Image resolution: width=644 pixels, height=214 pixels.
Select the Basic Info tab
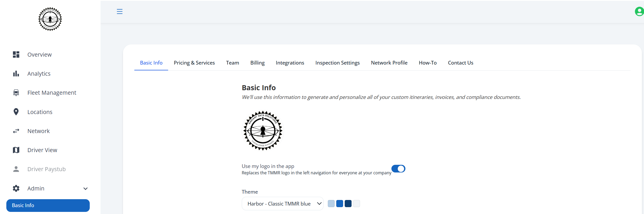(151, 63)
